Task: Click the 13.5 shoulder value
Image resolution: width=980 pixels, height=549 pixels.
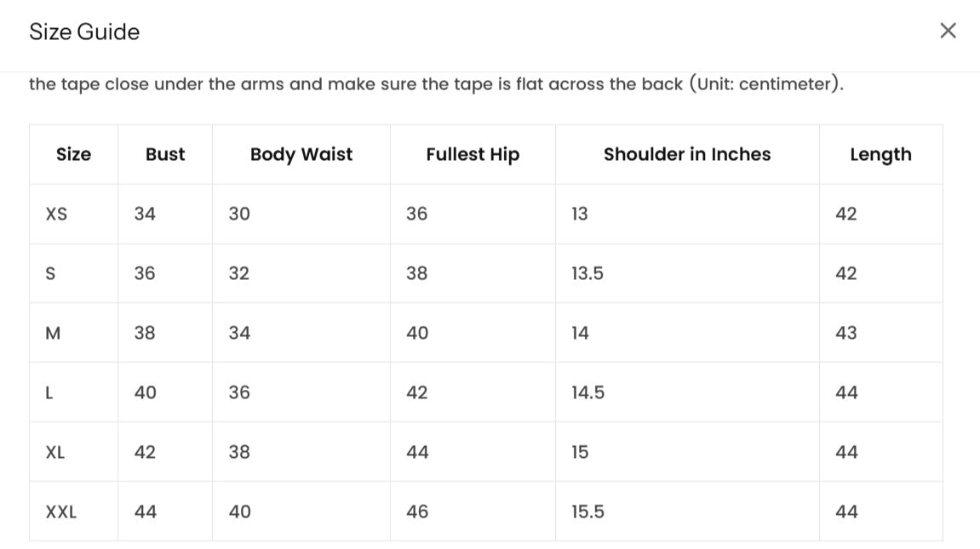Action: (587, 274)
